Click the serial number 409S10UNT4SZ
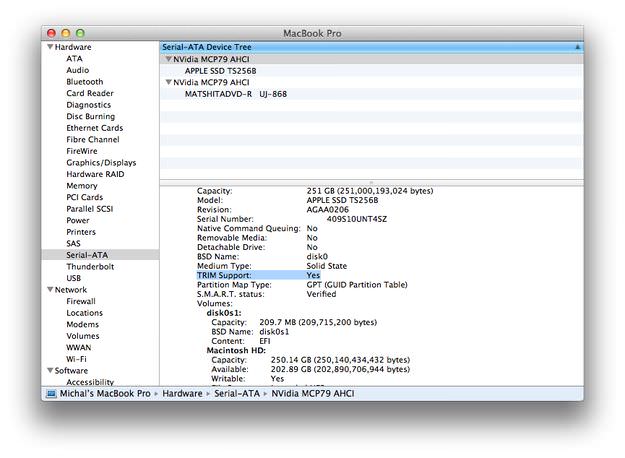Image resolution: width=625 pixels, height=458 pixels. (356, 219)
